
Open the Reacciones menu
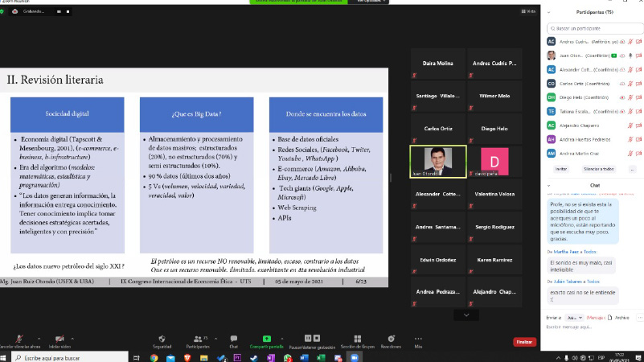click(x=391, y=342)
